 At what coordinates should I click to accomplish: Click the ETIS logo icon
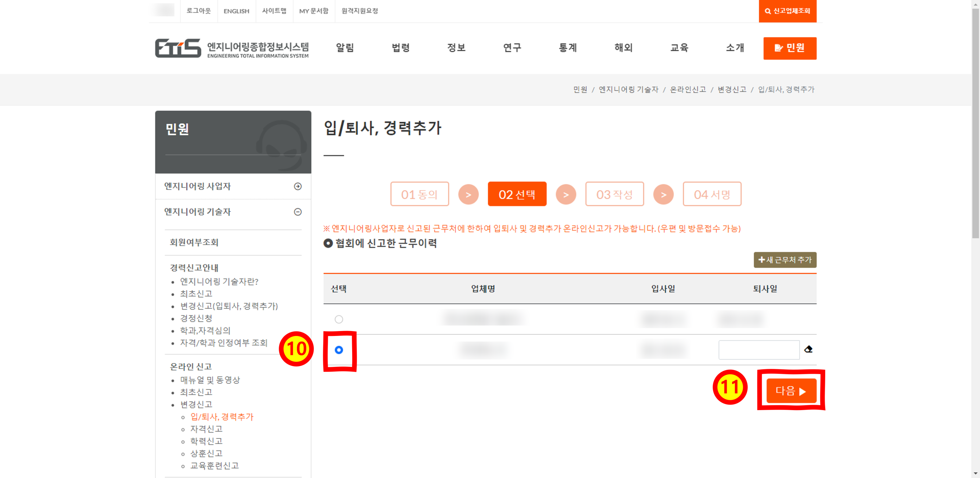[178, 48]
